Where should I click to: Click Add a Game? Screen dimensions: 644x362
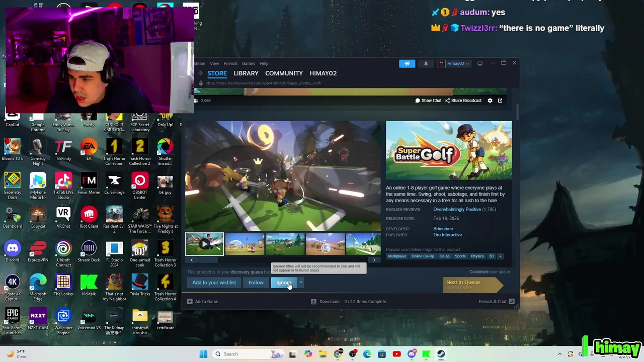[x=203, y=302]
